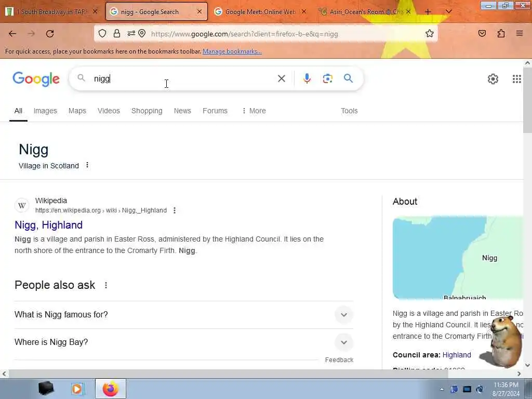The image size is (532, 399).
Task: Open the 'Nigg, Highland' Wikipedia result
Action: 48,225
